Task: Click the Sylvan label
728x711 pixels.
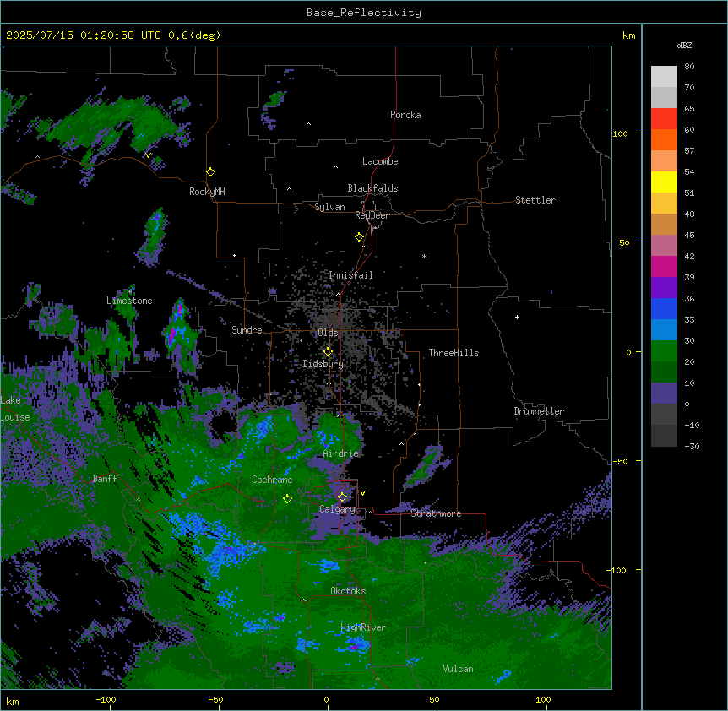Action: (329, 207)
